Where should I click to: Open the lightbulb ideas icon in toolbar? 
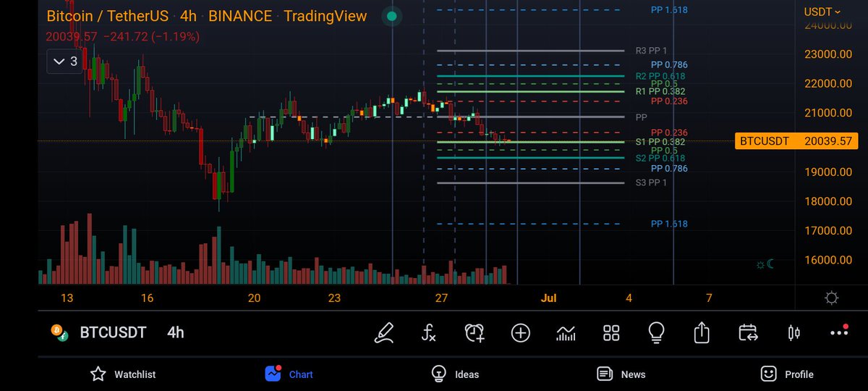click(656, 332)
